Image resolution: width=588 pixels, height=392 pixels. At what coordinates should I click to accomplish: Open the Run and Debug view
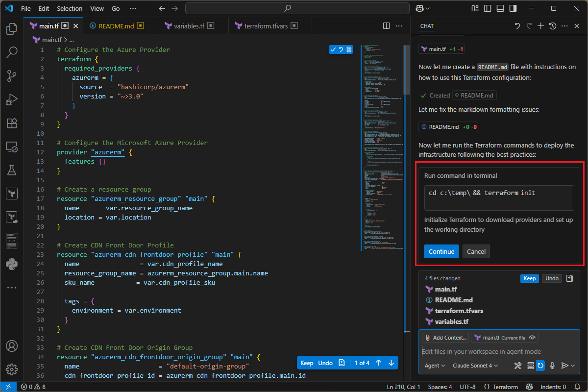click(12, 99)
